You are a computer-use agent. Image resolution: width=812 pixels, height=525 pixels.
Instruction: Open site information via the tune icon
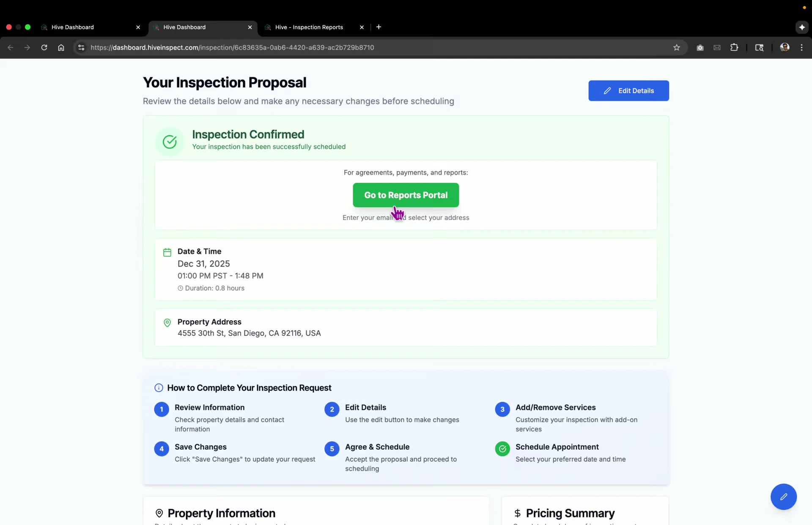(81, 47)
